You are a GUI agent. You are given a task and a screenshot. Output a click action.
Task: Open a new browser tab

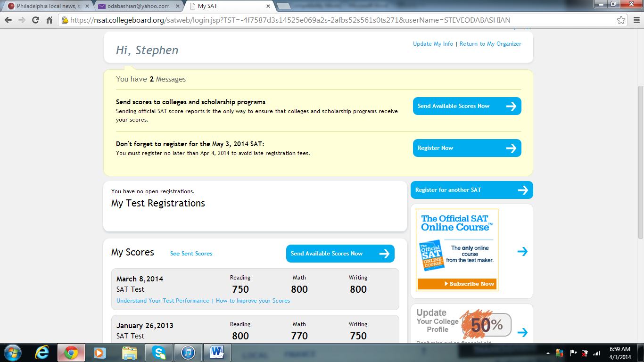[x=283, y=6]
